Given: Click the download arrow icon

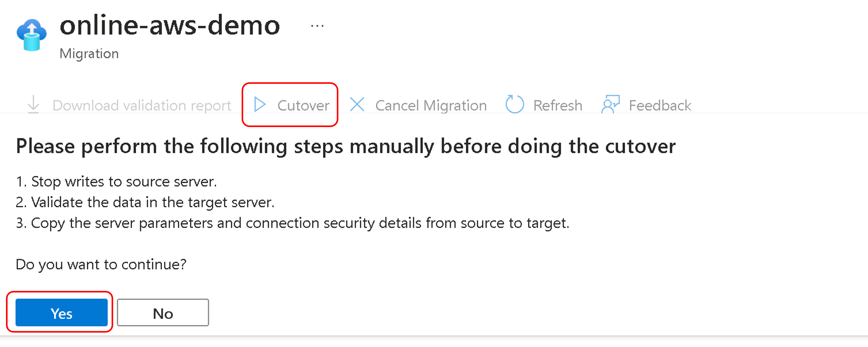Looking at the screenshot, I should pos(33,104).
